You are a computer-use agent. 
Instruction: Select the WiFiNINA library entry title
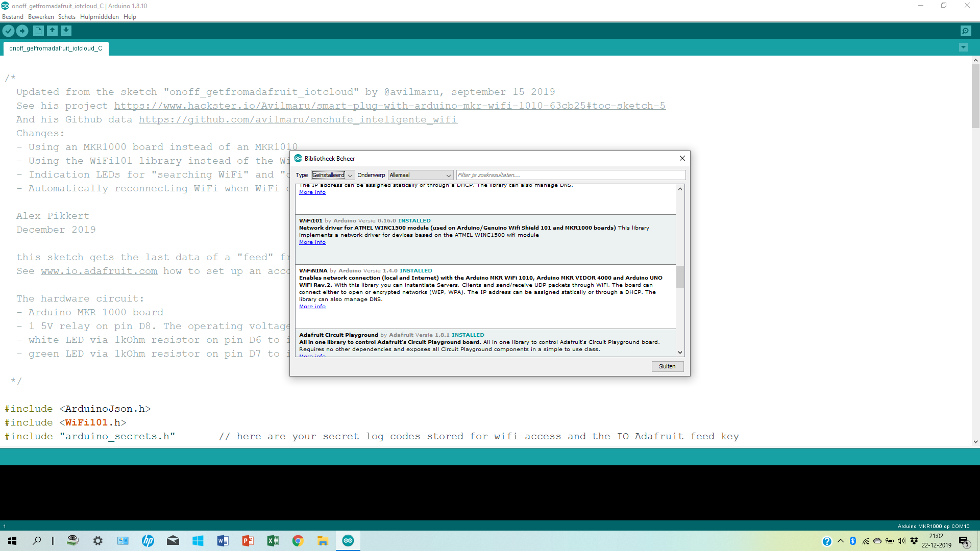[313, 271]
